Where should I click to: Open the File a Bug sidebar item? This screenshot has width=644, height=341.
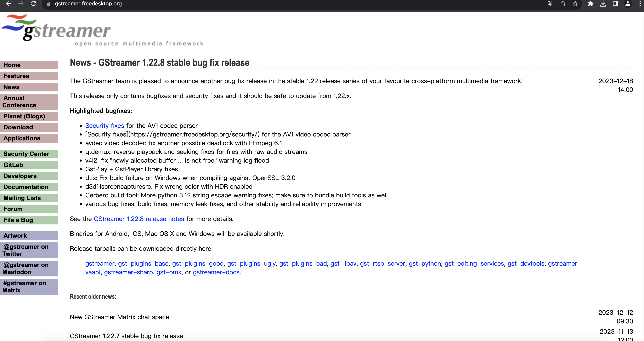[x=29, y=220]
